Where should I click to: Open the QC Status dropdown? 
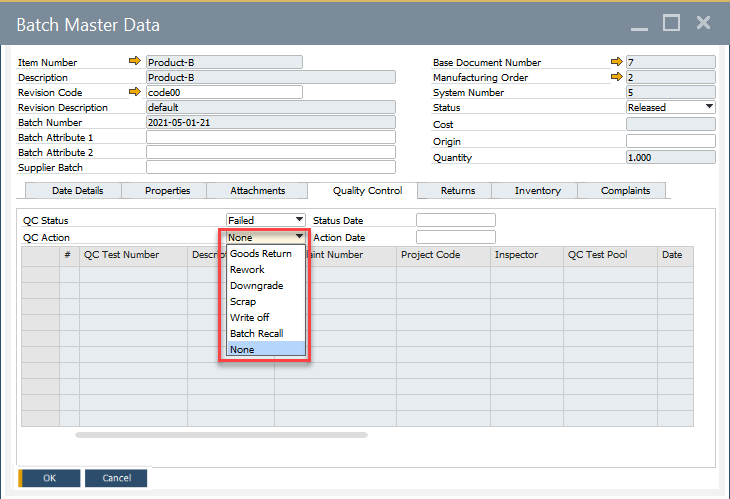coord(298,220)
